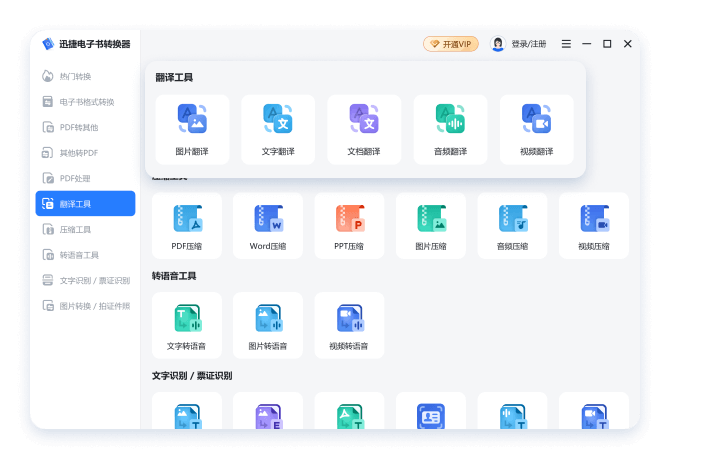
Task: Select PDF处理 in the sidebar
Action: click(86, 178)
